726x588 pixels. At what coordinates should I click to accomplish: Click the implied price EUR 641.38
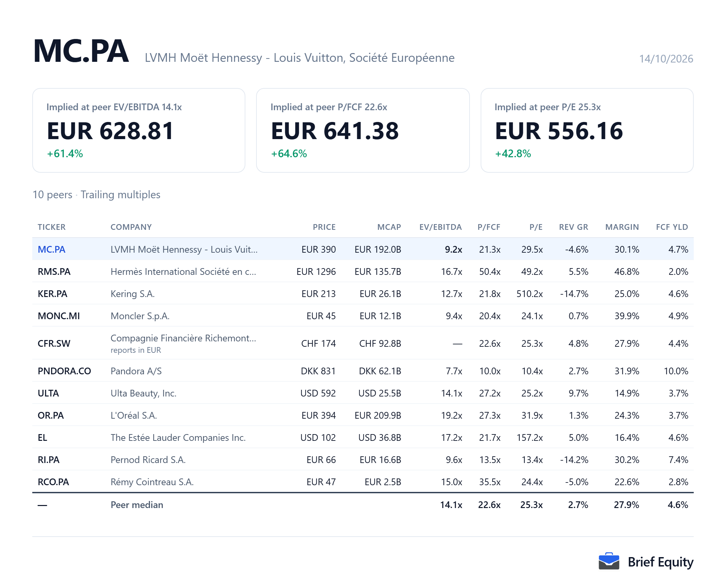[x=335, y=131]
